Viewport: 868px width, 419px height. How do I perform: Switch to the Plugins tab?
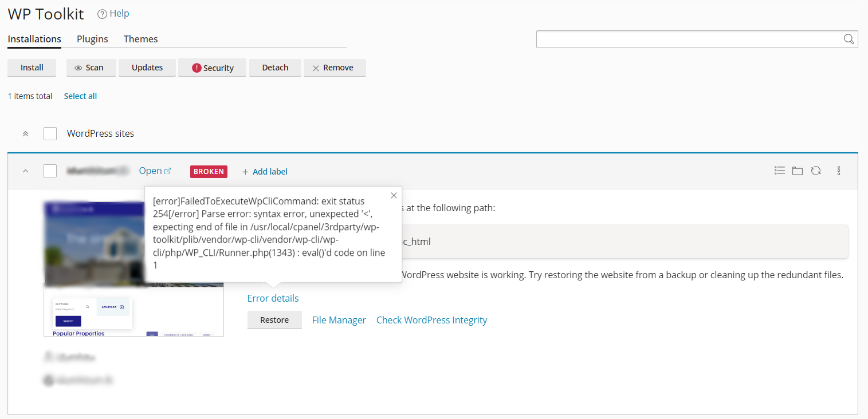pyautogui.click(x=92, y=39)
